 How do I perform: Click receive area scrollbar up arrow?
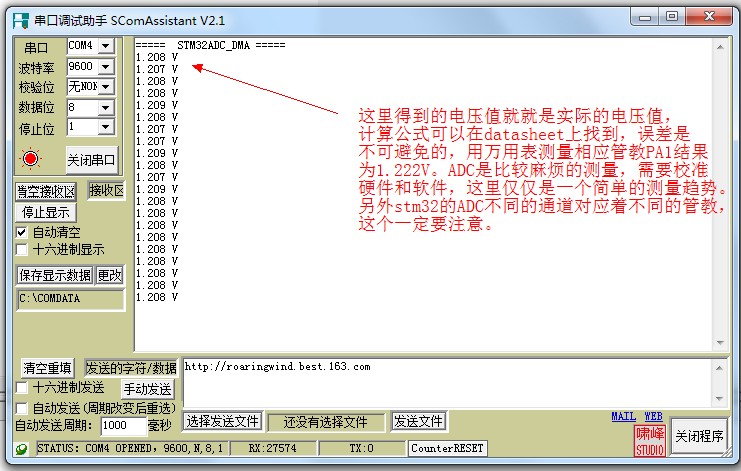720,47
